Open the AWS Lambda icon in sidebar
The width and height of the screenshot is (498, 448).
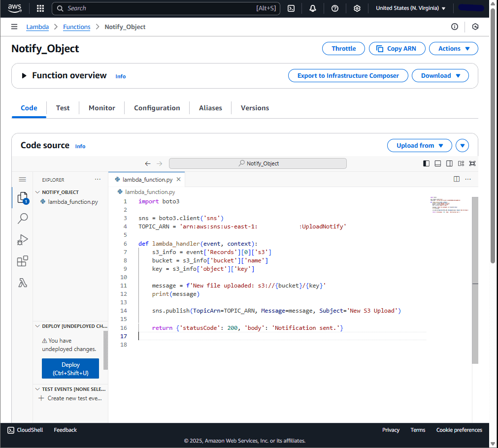pyautogui.click(x=23, y=283)
